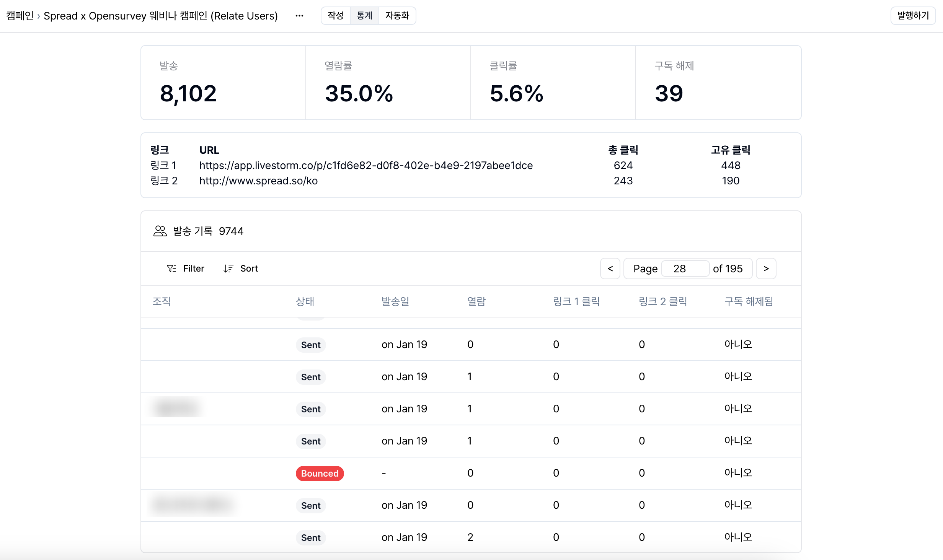Select the 통계 tab
Viewport: 943px width, 560px height.
364,16
